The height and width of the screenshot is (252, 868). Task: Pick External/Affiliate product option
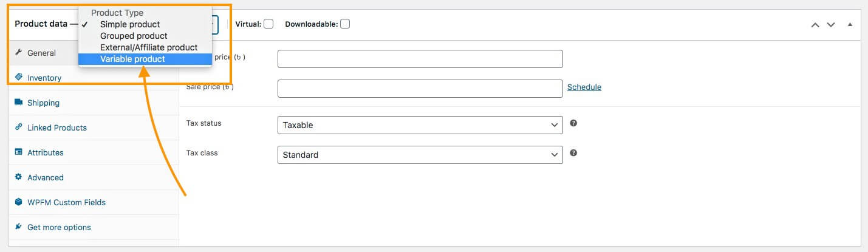point(149,47)
